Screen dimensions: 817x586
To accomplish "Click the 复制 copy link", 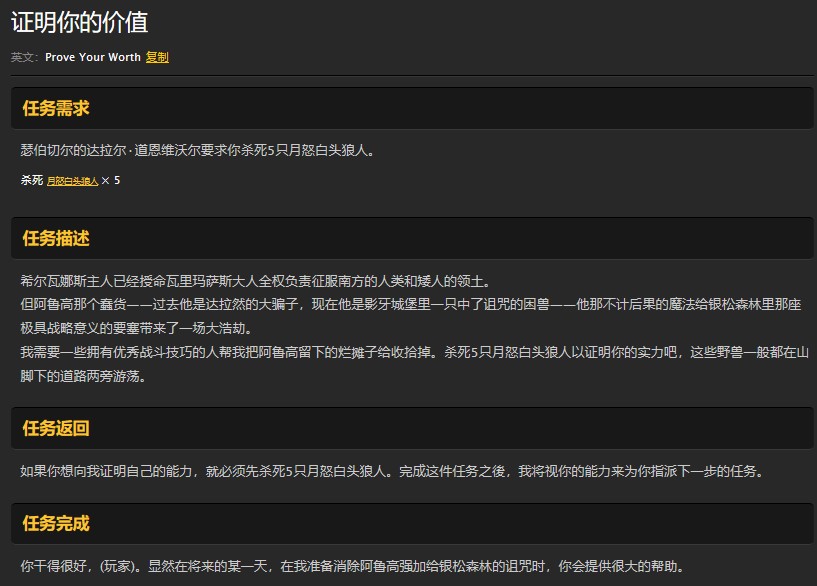I will pos(157,58).
